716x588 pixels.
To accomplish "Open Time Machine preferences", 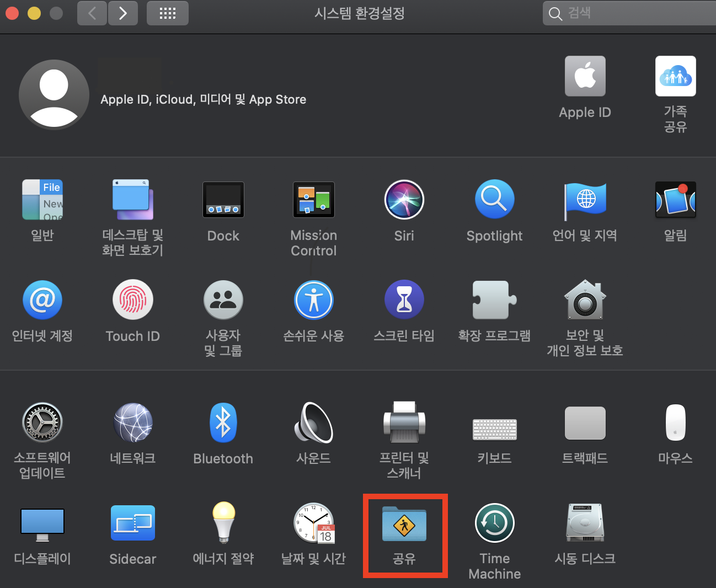I will (x=495, y=523).
